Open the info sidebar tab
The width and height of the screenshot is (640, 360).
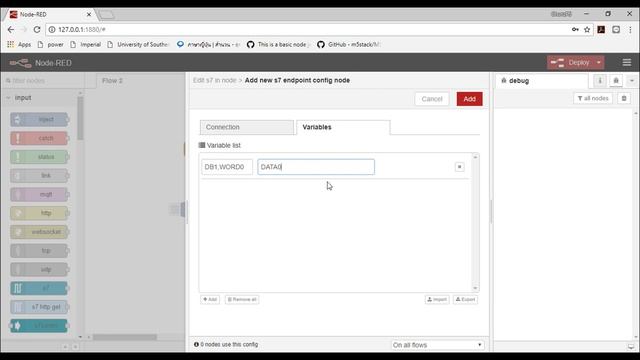tap(600, 81)
